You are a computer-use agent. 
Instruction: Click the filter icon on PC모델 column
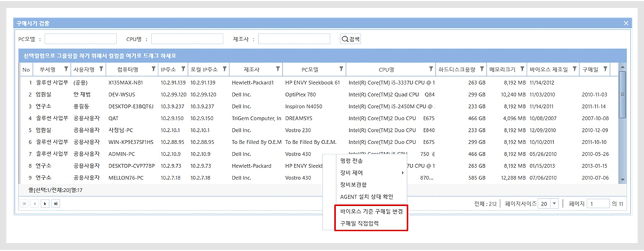[x=341, y=70]
